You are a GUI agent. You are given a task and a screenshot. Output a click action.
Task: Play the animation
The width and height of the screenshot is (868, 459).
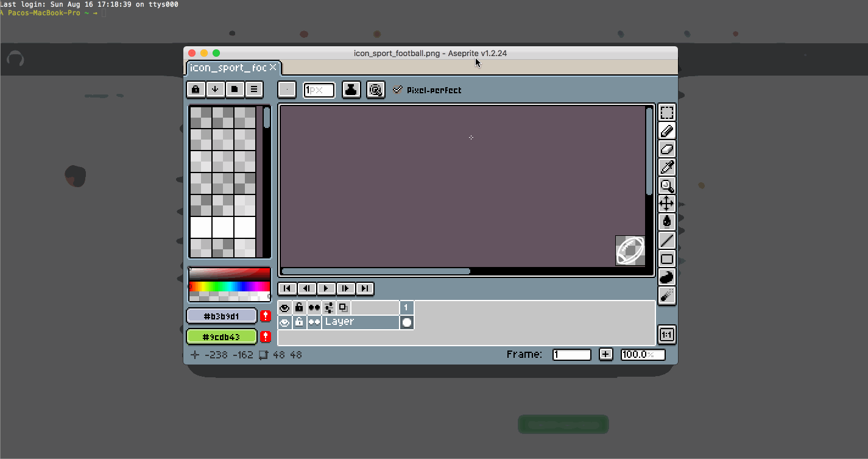pos(326,288)
